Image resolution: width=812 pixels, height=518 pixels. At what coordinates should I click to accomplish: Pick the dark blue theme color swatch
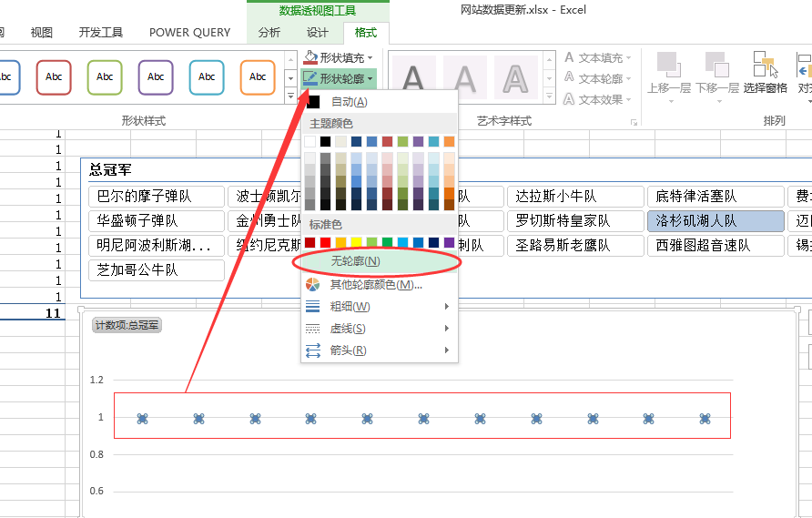pyautogui.click(x=356, y=141)
